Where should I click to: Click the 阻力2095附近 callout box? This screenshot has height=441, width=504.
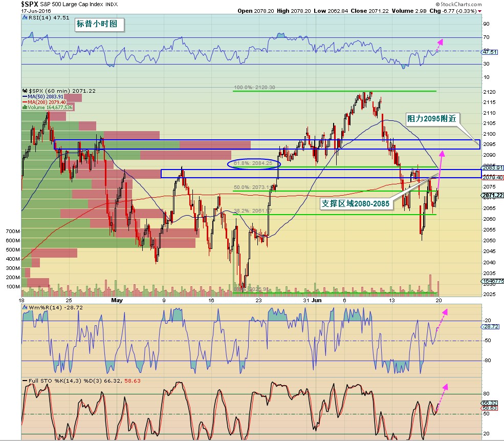(x=433, y=118)
